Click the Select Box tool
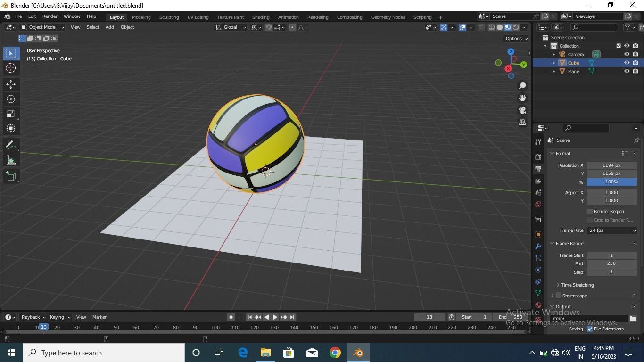 point(11,53)
